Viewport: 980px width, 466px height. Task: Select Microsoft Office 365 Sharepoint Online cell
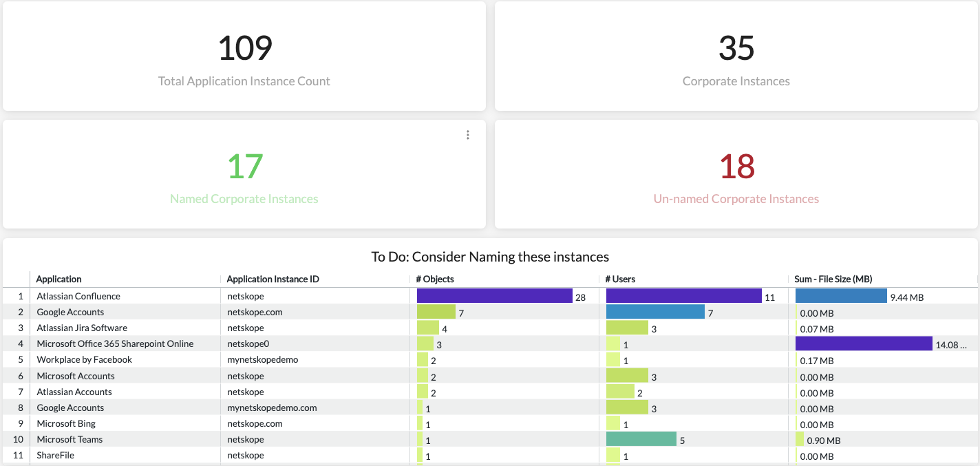click(x=115, y=343)
